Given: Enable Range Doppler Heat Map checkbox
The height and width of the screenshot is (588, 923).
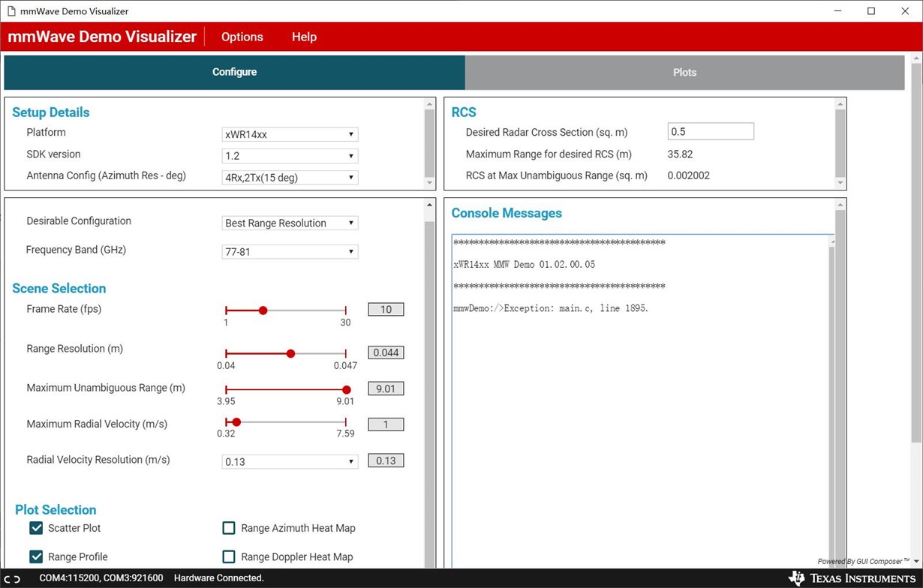Looking at the screenshot, I should (x=229, y=556).
